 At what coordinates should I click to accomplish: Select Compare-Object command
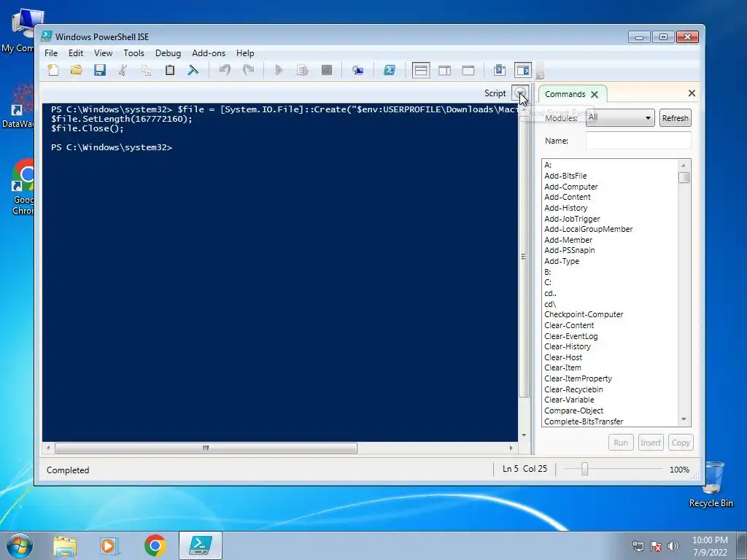click(x=573, y=411)
